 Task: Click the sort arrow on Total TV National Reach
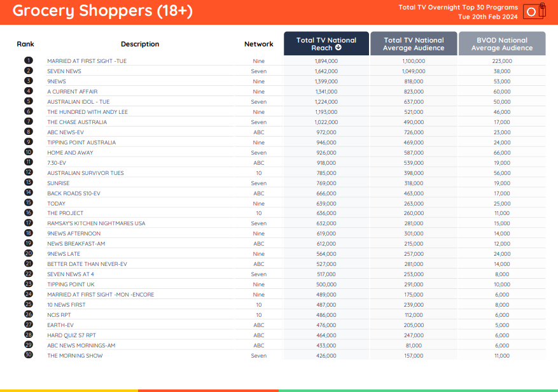(x=338, y=48)
